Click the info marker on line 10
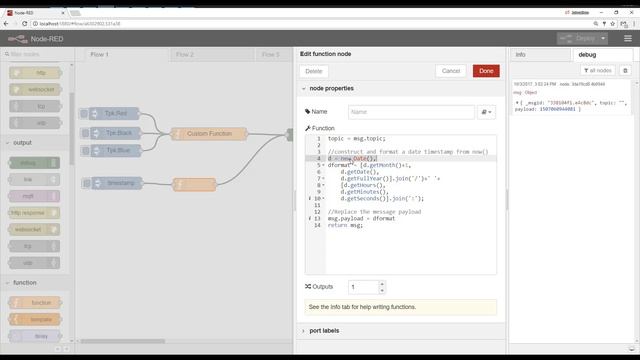This screenshot has height=360, width=640. (x=310, y=198)
